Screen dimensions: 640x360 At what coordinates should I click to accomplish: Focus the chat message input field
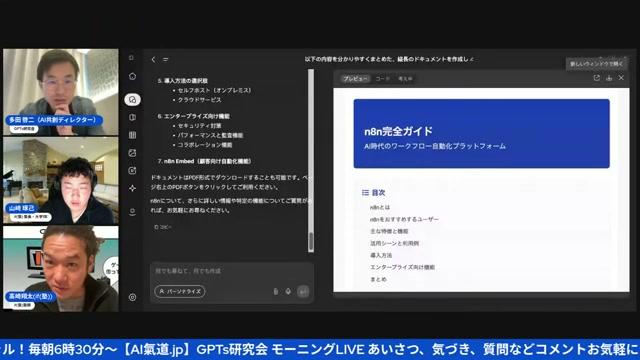(231, 271)
